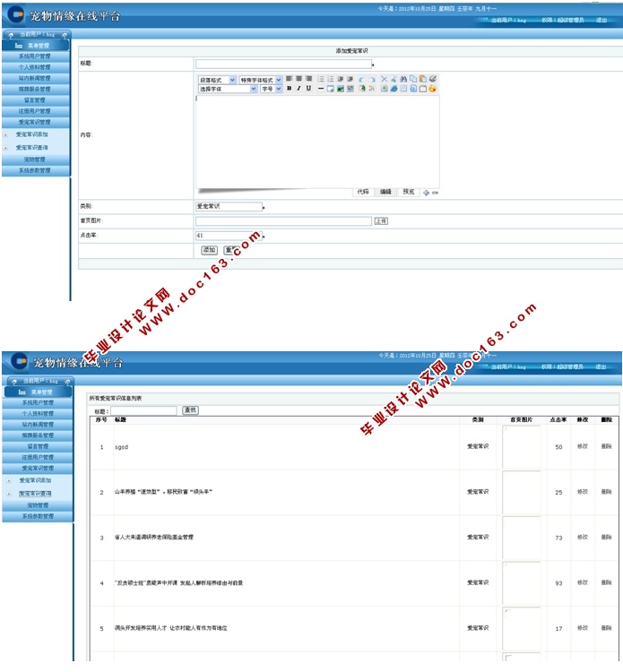Click the 首页图片 path input field
This screenshot has height=672, width=623.
[x=283, y=221]
